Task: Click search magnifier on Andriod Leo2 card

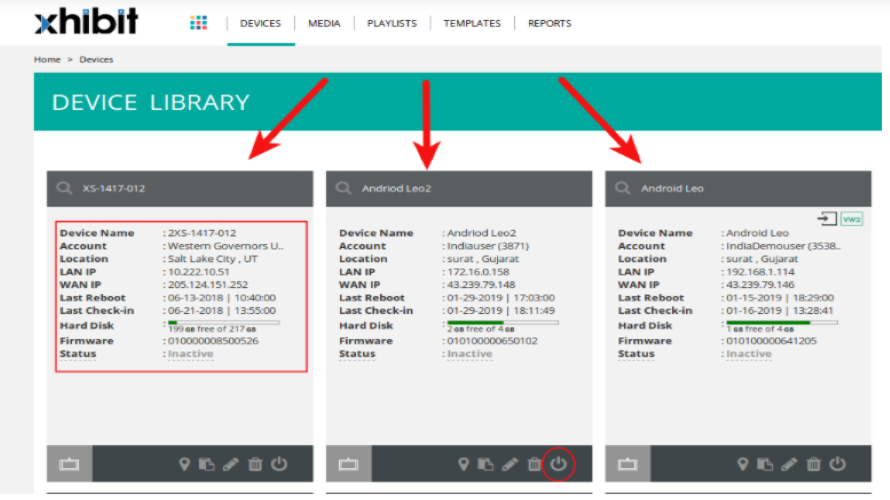Action: (x=343, y=188)
